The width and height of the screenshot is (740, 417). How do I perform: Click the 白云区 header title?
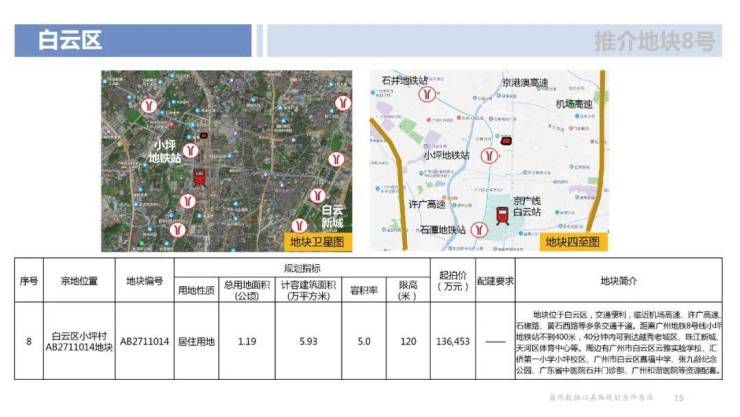(x=70, y=40)
